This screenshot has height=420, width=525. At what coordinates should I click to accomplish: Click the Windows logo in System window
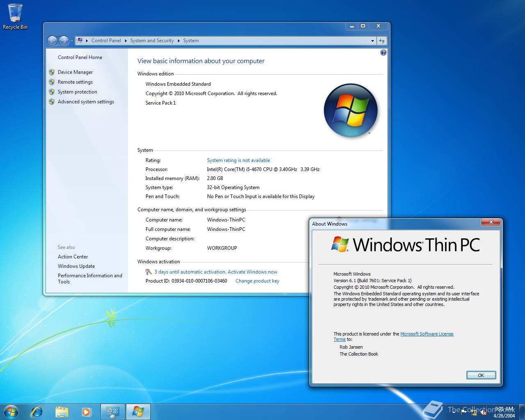coord(350,110)
